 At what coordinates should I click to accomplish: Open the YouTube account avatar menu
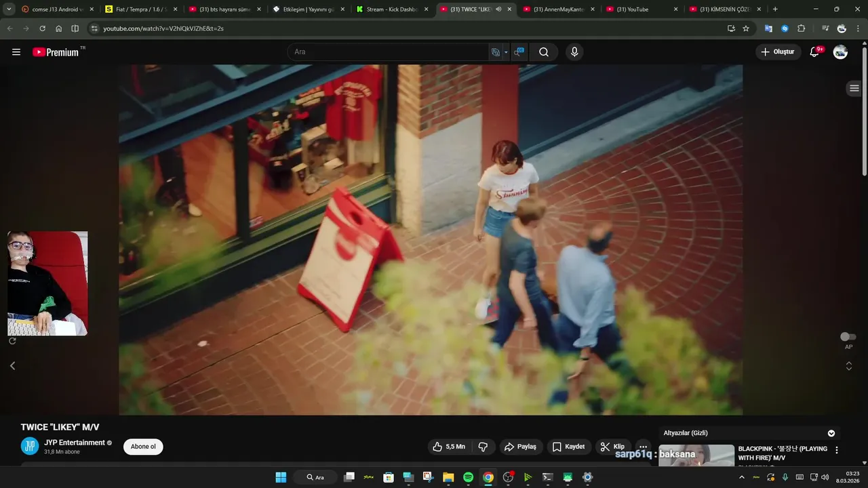click(840, 52)
